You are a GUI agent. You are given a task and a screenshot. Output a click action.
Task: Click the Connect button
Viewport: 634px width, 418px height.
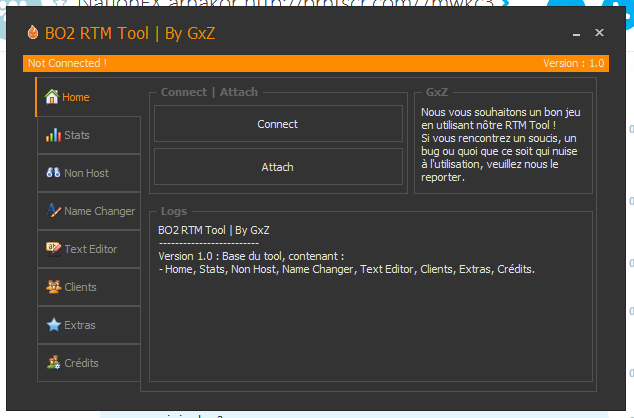pyautogui.click(x=278, y=124)
